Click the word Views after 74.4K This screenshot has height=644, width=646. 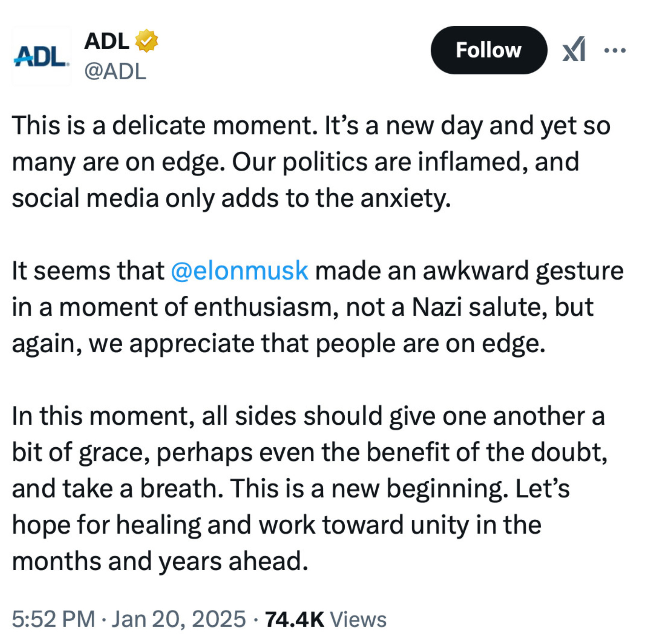[358, 619]
